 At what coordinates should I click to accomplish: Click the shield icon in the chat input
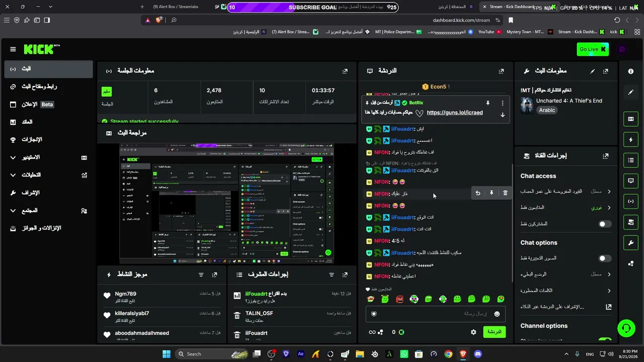(x=374, y=314)
